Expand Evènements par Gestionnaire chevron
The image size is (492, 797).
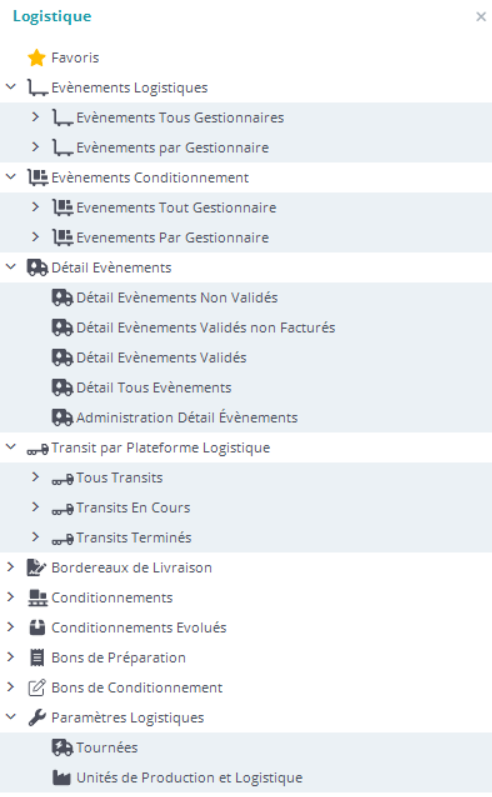[x=35, y=146]
